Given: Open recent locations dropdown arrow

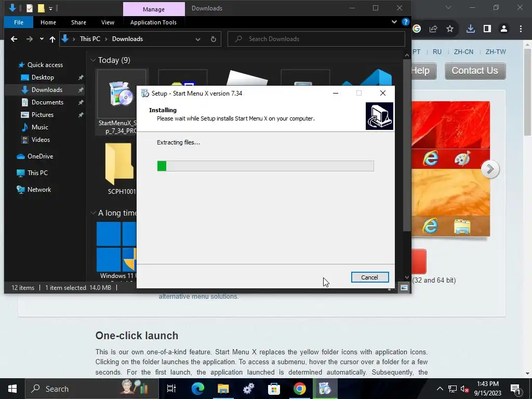Looking at the screenshot, I should 42,39.
